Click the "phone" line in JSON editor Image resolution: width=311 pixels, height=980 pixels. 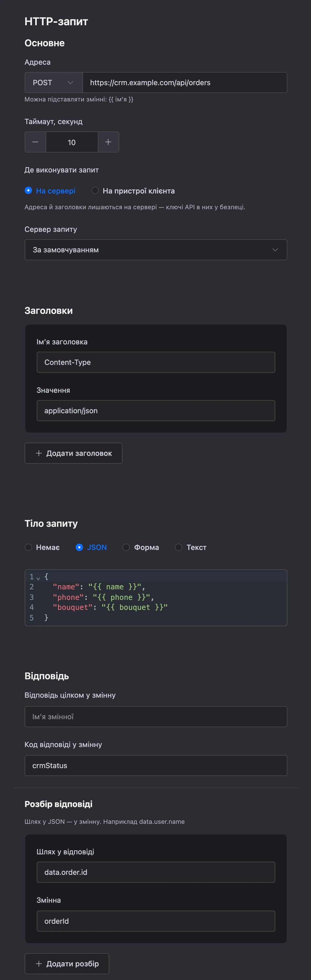click(x=103, y=597)
